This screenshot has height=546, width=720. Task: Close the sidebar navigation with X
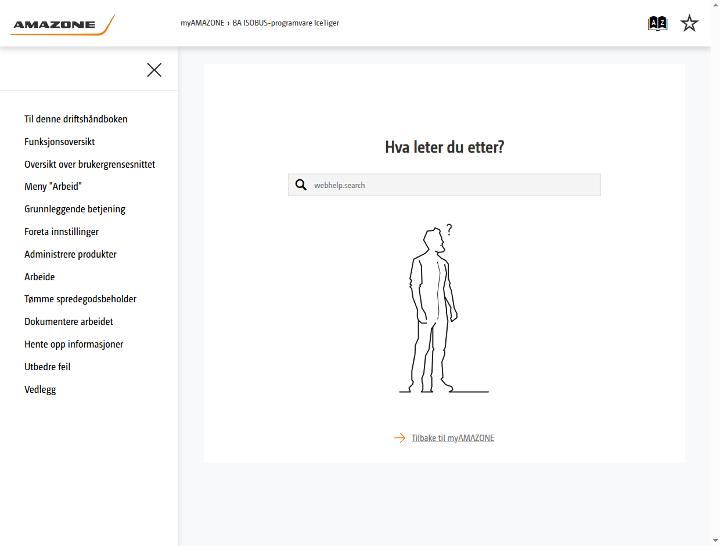(x=154, y=70)
